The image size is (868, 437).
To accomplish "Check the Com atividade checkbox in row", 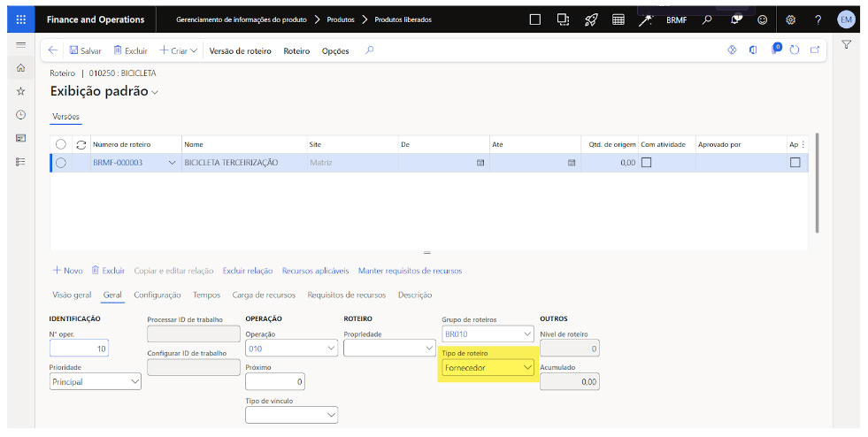I will pos(646,163).
